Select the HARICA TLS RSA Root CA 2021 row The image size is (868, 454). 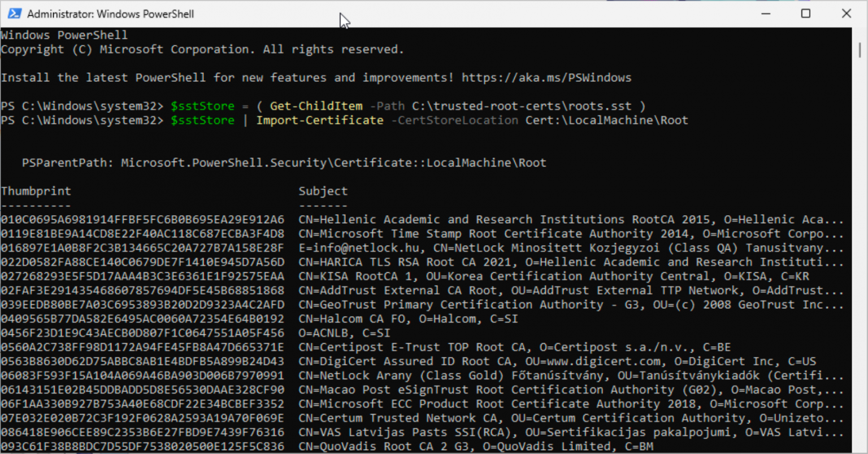(x=396, y=261)
